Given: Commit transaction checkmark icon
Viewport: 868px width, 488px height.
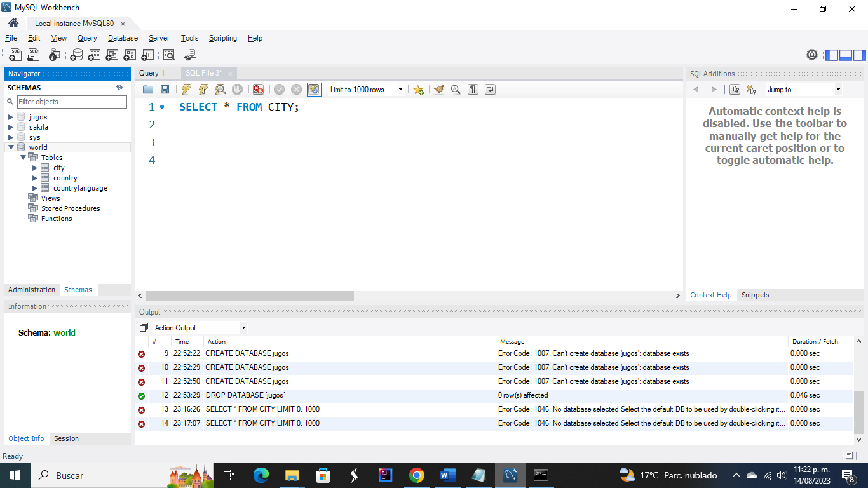Looking at the screenshot, I should pos(279,90).
